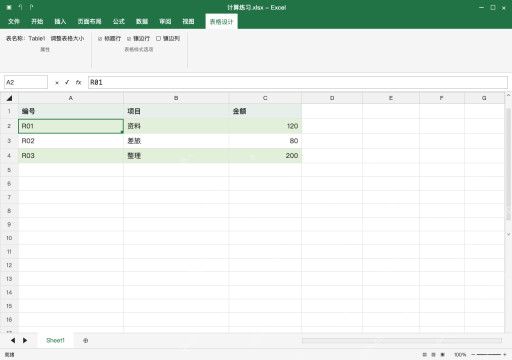
Task: Click the cell with value 200
Action: point(265,156)
